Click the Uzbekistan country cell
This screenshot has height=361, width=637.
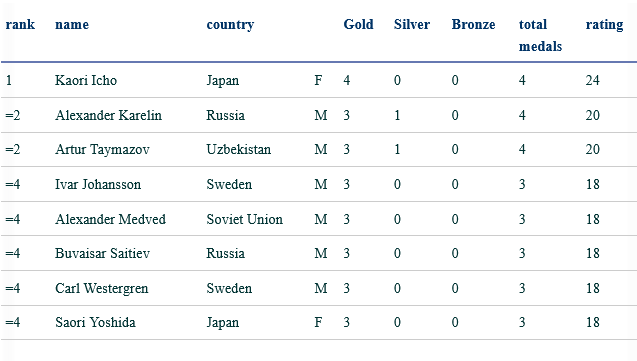click(x=238, y=149)
